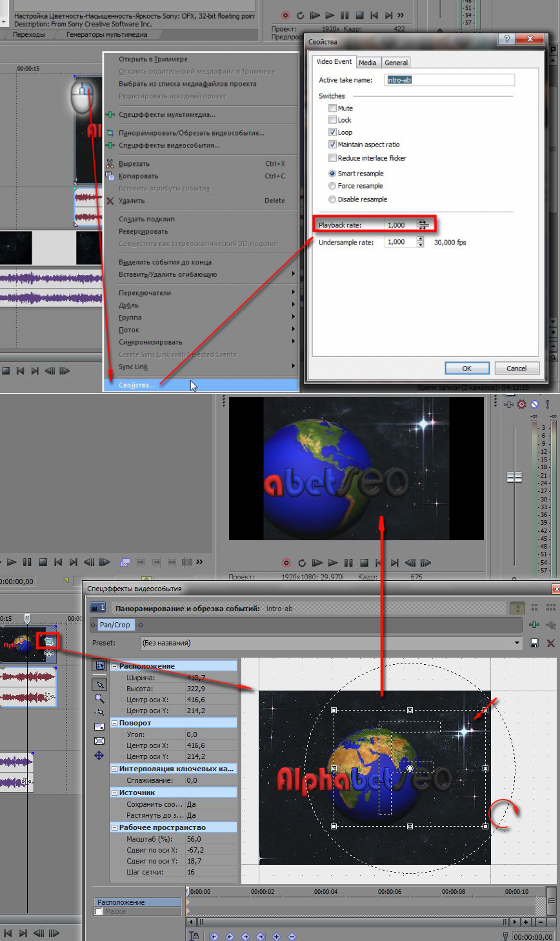Click the Show Properties icon in Pan/Crop toolbar

click(x=100, y=665)
